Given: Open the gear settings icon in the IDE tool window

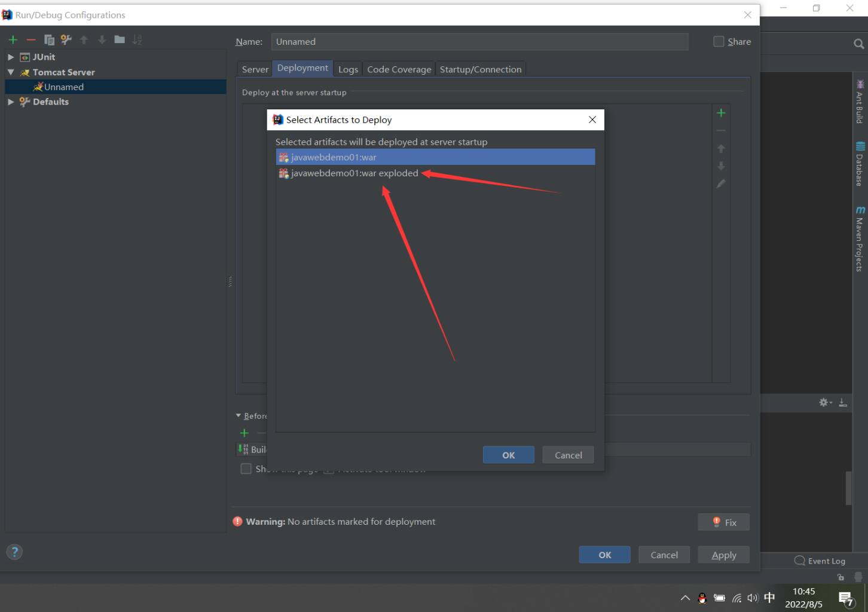Looking at the screenshot, I should 825,402.
